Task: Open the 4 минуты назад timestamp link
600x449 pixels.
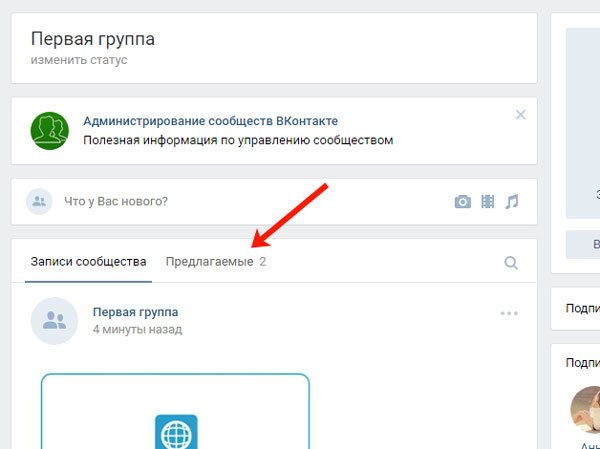Action: 137,329
